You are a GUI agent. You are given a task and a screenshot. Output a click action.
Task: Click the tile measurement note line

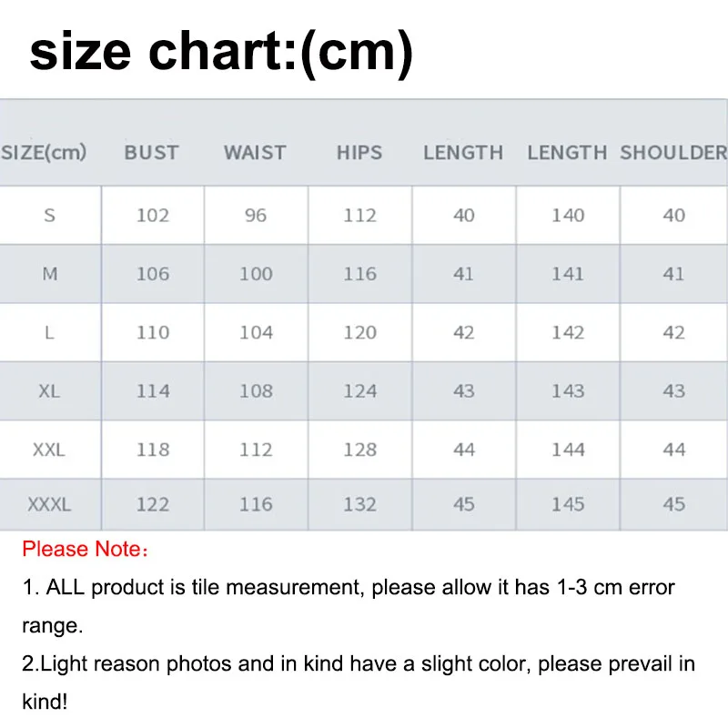click(349, 587)
